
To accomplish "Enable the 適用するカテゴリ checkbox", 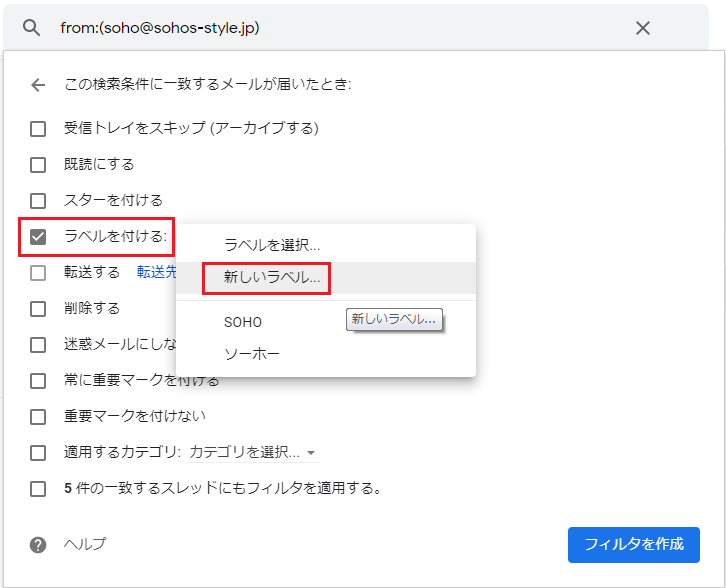I will click(x=38, y=453).
